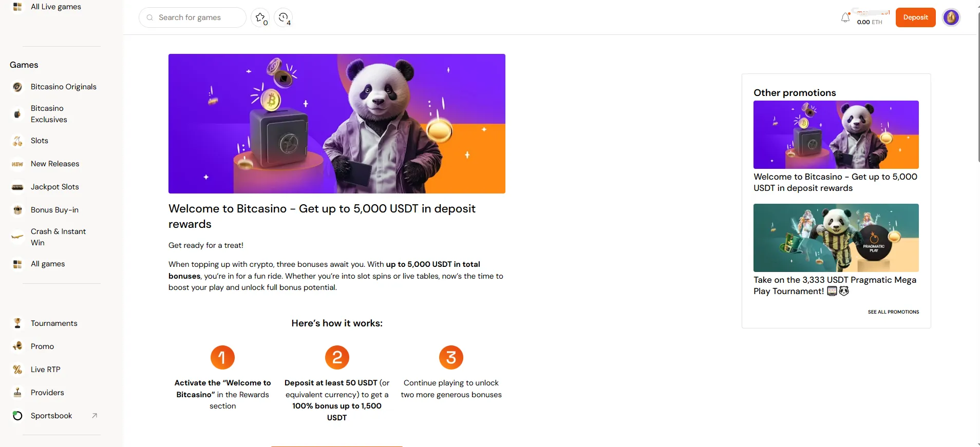980x447 pixels.
Task: Click the Crash & Instant Win plane icon
Action: [x=17, y=237]
